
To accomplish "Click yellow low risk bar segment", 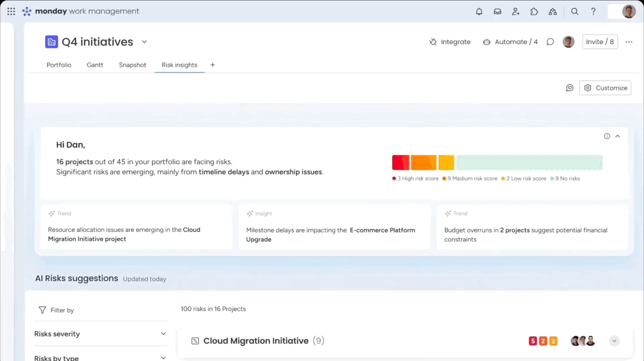I will pos(446,163).
